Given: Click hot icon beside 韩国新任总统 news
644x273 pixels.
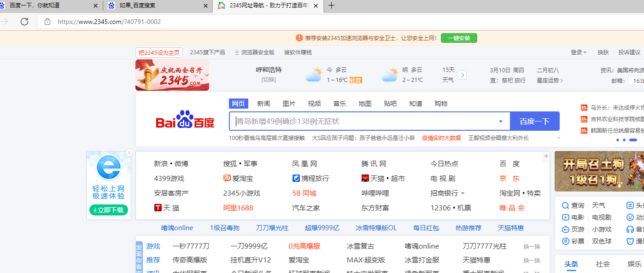Looking at the screenshot, I should pyautogui.click(x=584, y=131).
